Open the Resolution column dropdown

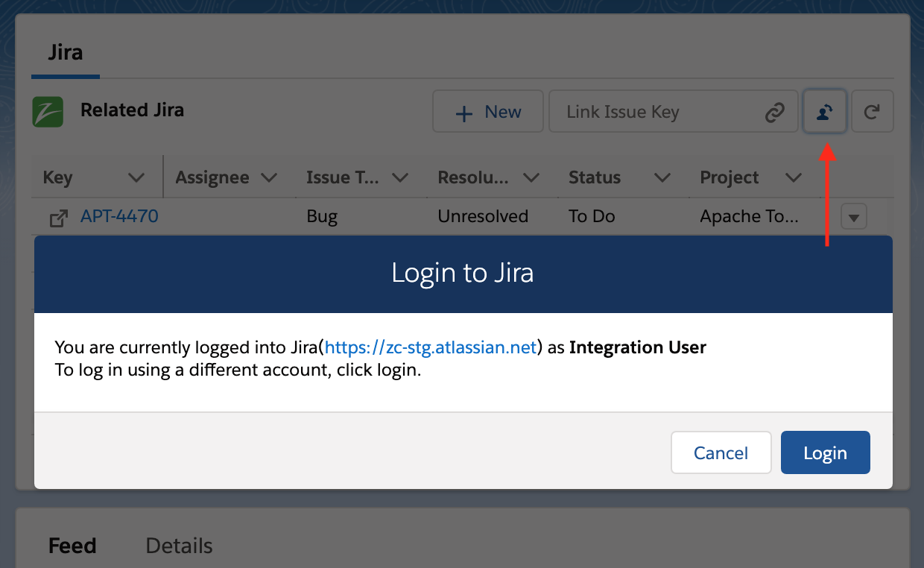(531, 177)
